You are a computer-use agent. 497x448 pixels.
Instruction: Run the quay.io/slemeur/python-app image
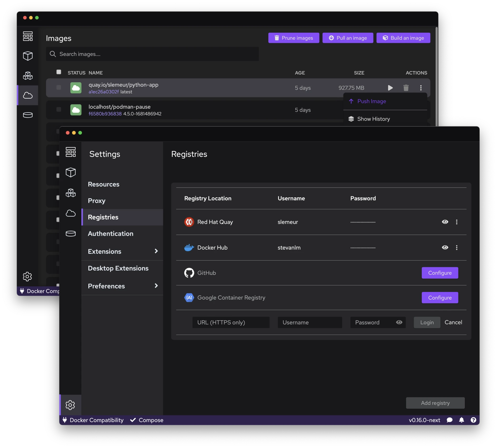[390, 88]
